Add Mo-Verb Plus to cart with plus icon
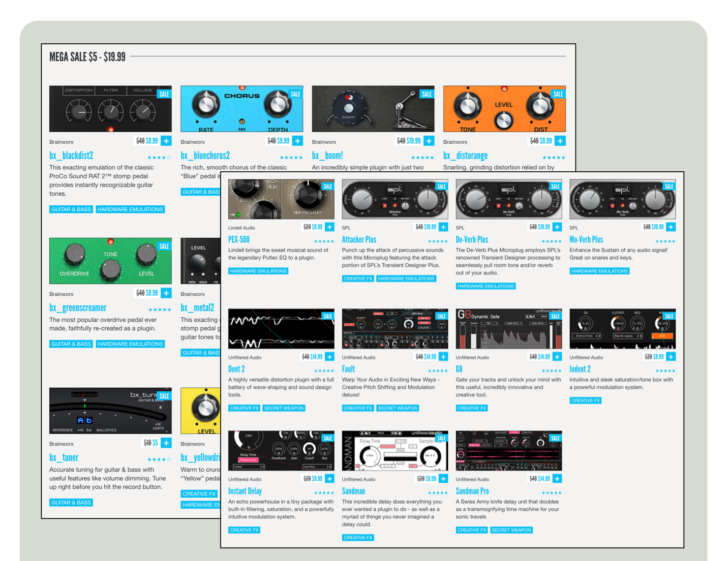Screen dimensions: 728x561 (x=671, y=227)
